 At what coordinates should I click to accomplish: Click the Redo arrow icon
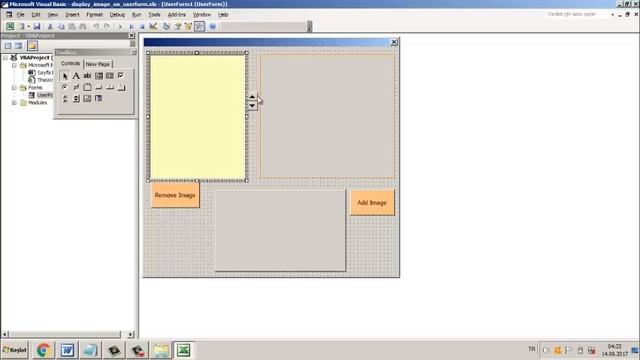(107, 27)
